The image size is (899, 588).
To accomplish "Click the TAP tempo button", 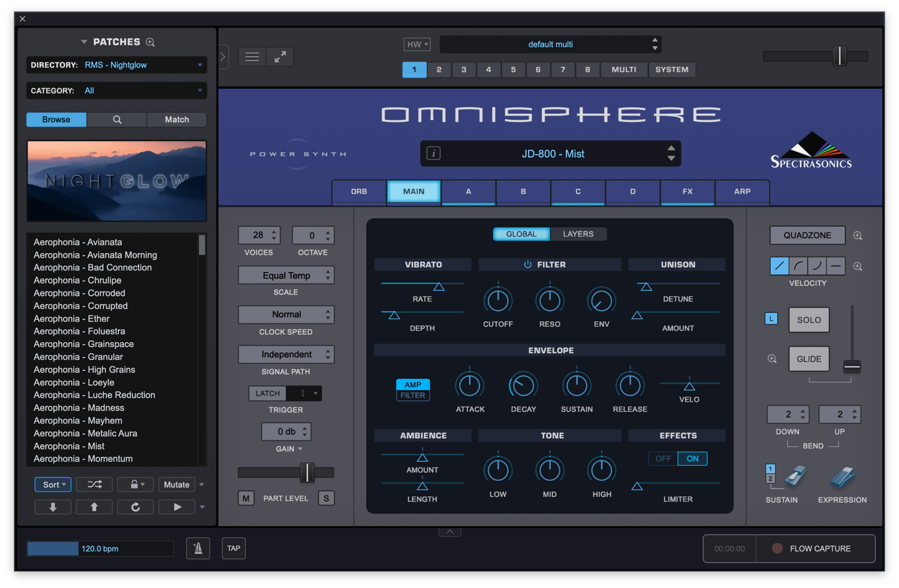I will coord(234,548).
